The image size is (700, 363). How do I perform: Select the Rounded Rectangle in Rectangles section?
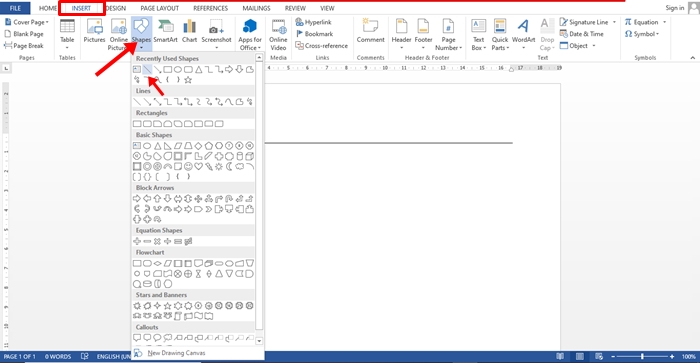(147, 124)
